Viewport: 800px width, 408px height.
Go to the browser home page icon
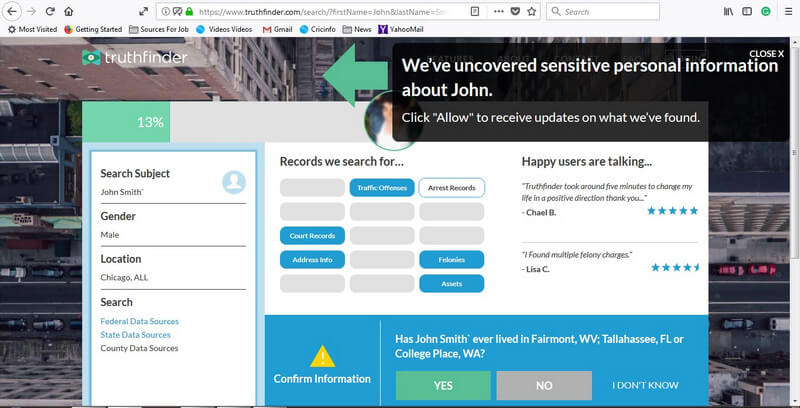point(68,12)
